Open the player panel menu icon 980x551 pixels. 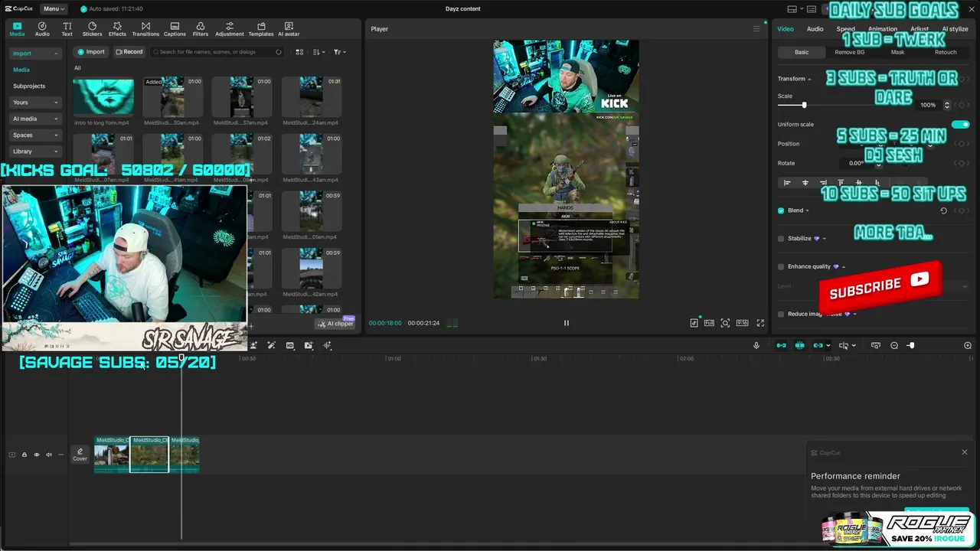pyautogui.click(x=756, y=29)
